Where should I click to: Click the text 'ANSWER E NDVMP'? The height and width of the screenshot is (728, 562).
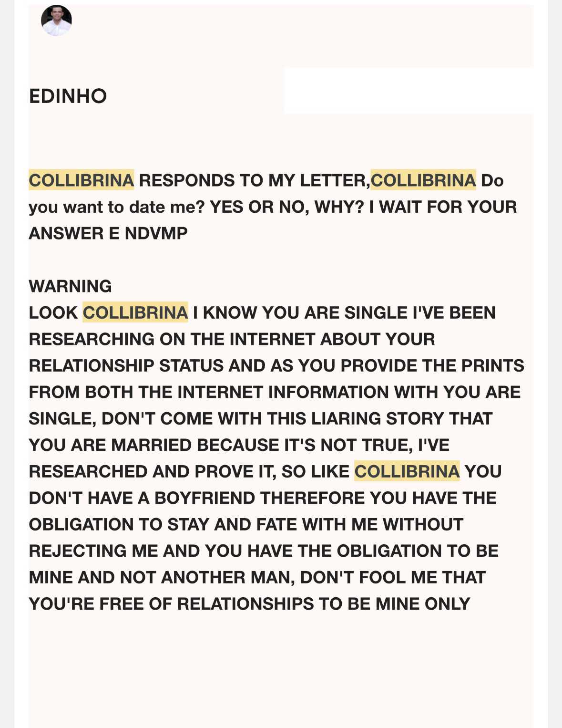108,233
